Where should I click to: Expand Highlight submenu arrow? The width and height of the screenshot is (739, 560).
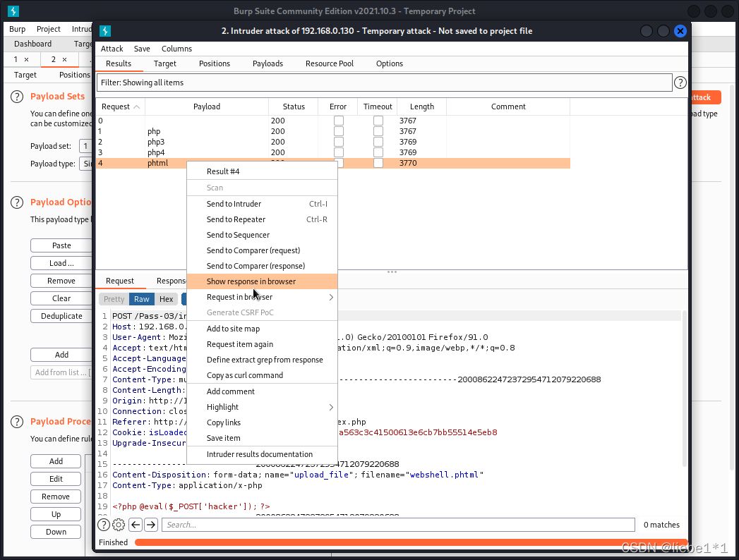point(331,407)
